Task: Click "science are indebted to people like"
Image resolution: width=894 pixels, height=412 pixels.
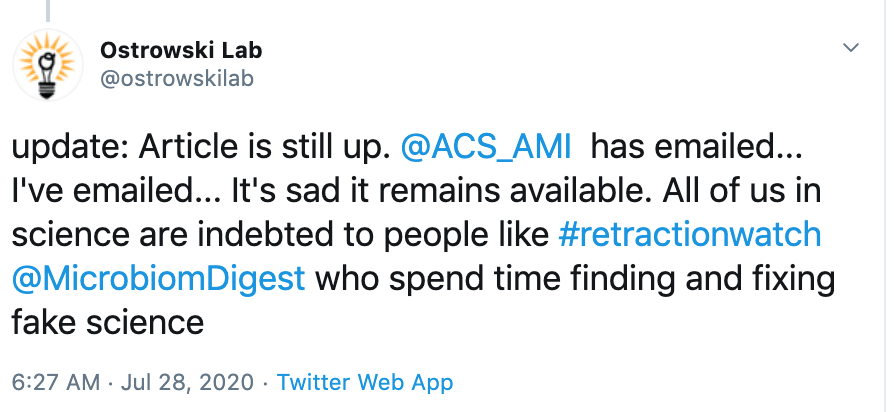Action: click(x=276, y=235)
